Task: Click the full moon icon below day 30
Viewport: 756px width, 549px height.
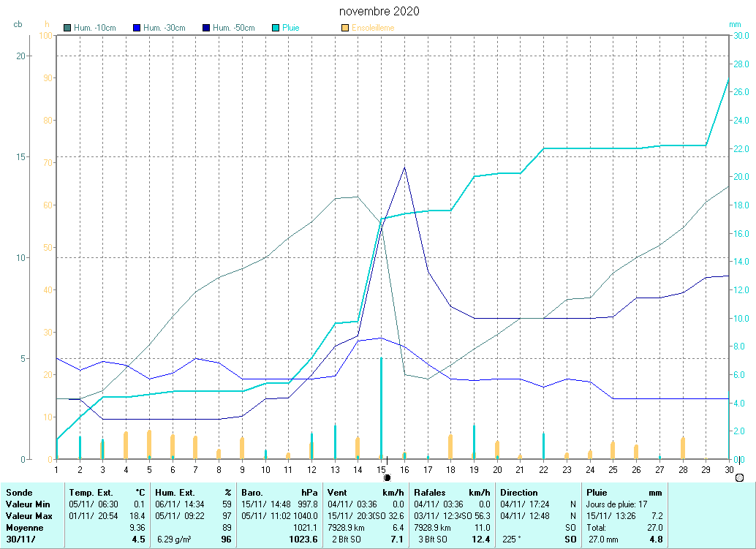Action: coord(739,477)
